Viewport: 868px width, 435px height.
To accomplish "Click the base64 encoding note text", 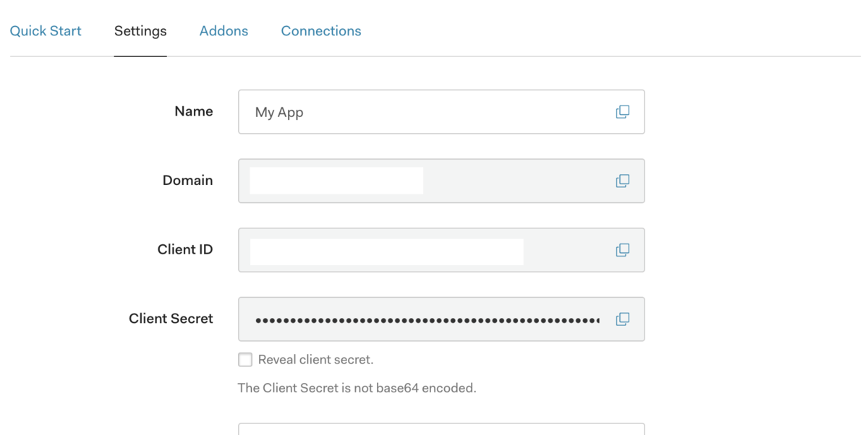I will [x=357, y=388].
